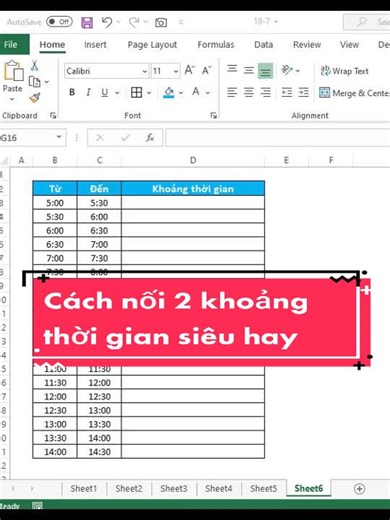The height and width of the screenshot is (520, 390).
Task: Click the Font Color letter A
Action: click(196, 92)
